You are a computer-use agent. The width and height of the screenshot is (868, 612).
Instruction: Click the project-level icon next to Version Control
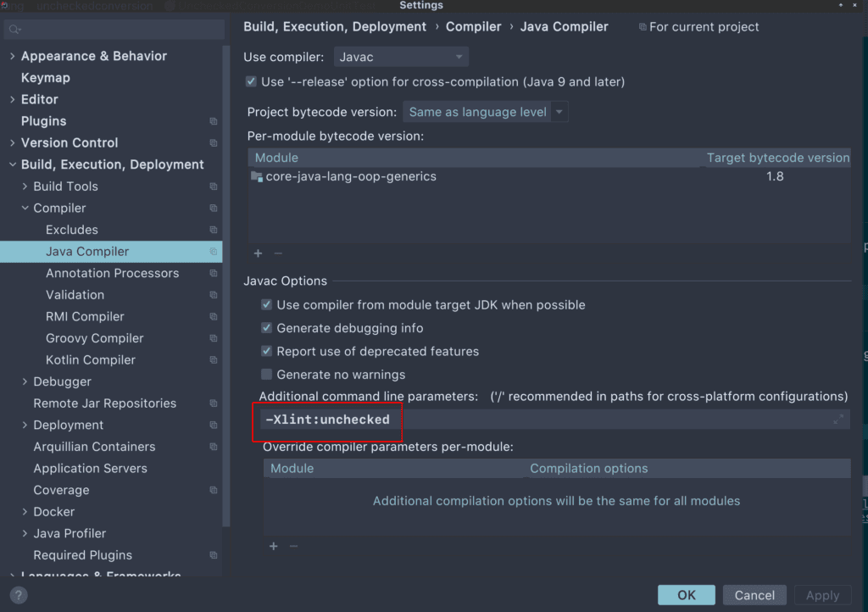tap(211, 142)
